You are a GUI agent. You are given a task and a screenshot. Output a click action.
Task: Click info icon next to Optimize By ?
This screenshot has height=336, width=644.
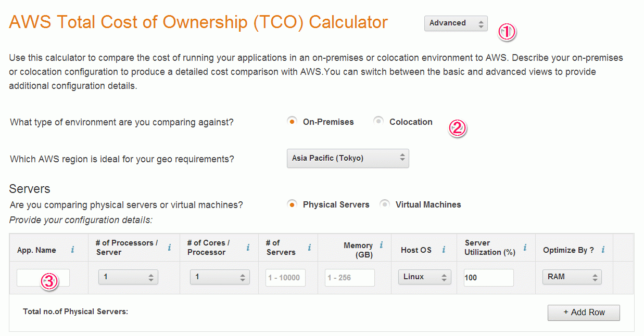(603, 250)
